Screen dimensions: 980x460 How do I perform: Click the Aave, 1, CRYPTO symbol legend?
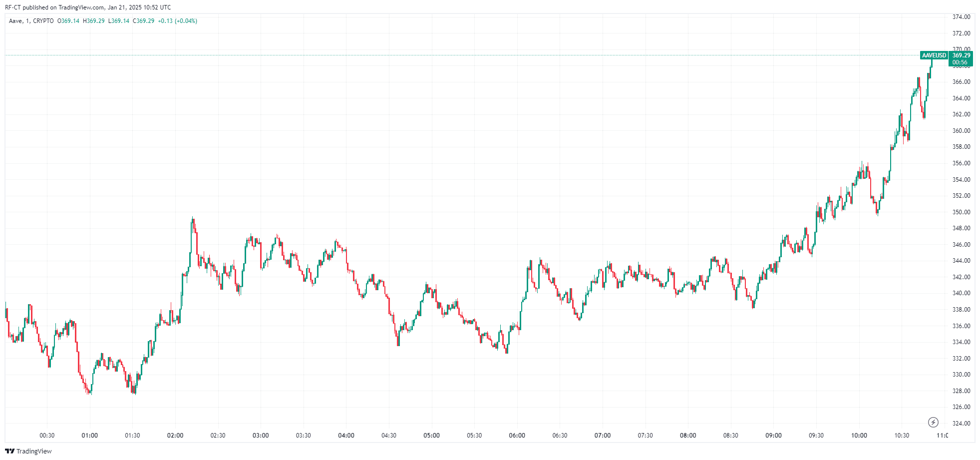[31, 21]
